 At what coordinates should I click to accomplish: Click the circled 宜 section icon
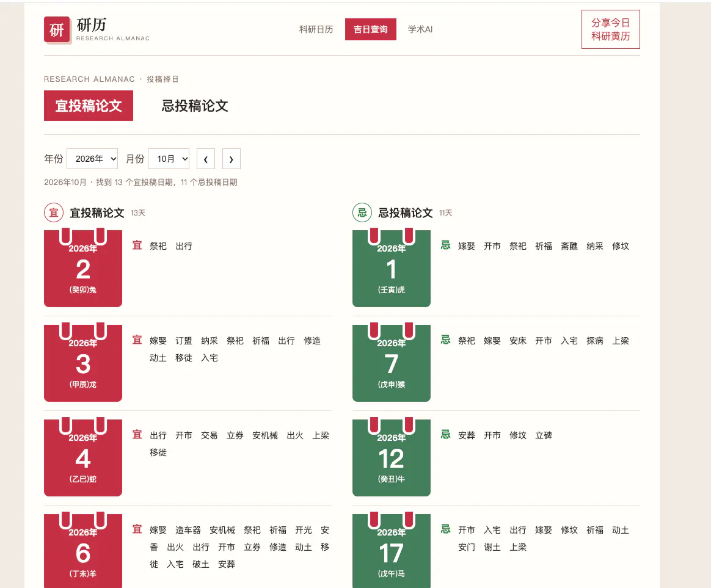[x=54, y=212]
